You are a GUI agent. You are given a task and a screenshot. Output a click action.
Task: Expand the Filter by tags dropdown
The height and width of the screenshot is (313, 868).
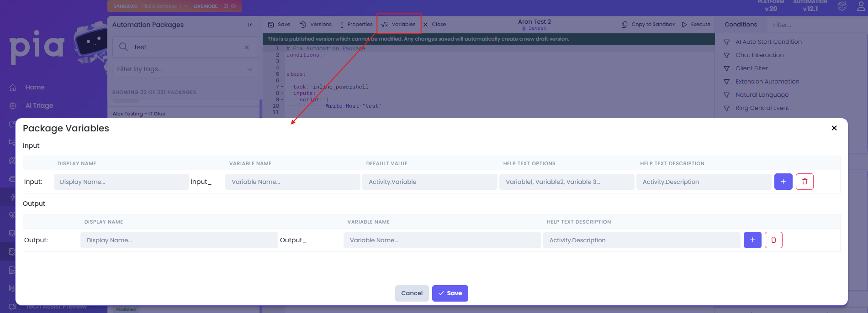[250, 69]
